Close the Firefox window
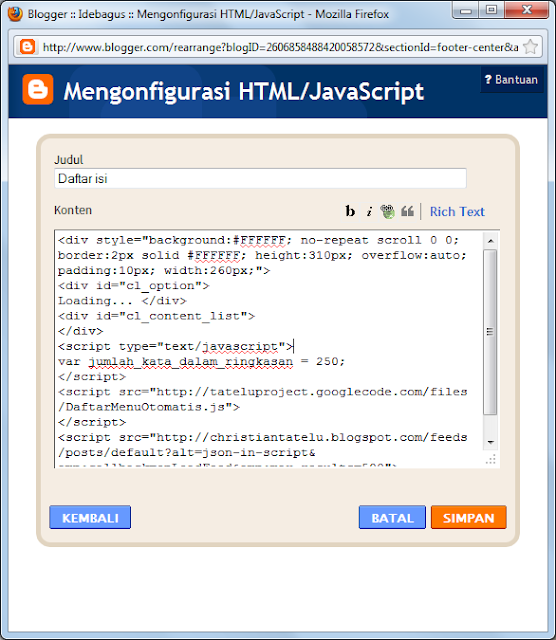 [x=526, y=10]
